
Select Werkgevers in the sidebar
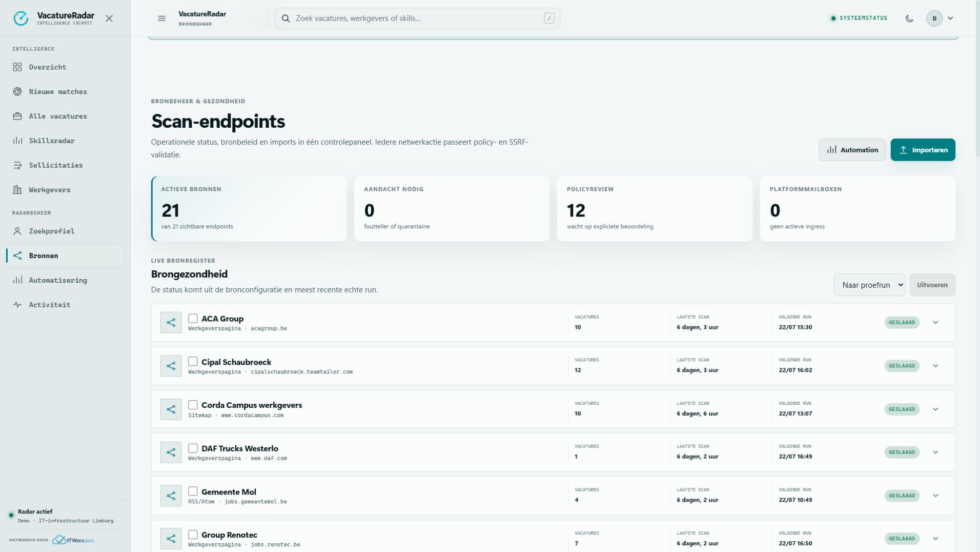click(x=65, y=190)
